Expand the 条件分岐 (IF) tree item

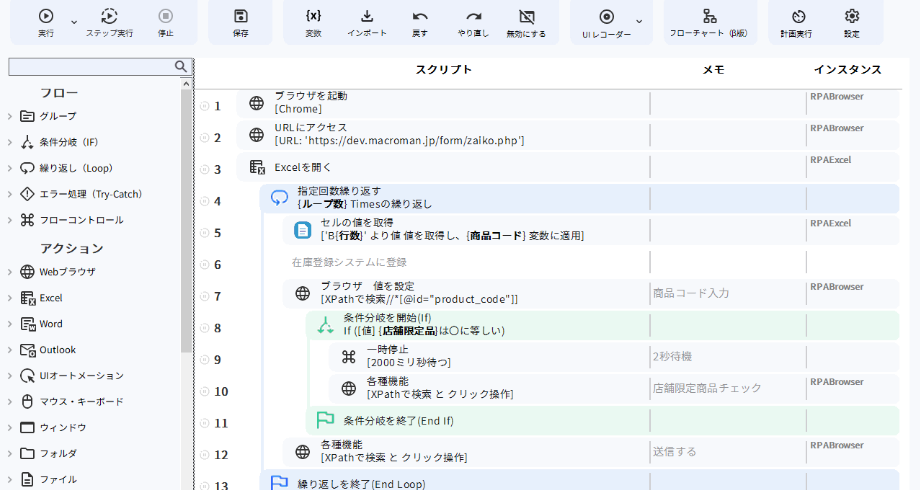[x=10, y=142]
